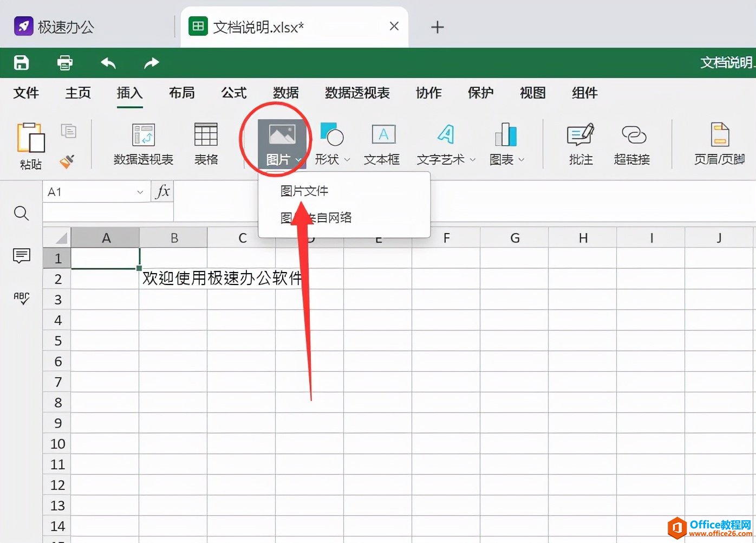Open the 图片 picture dropdown arrow
Image resolution: width=756 pixels, height=543 pixels.
[298, 160]
